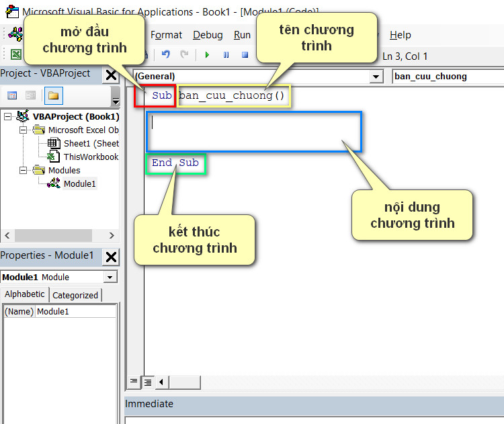Click the View Code icon in Project panel
Image resolution: width=504 pixels, height=424 pixels.
click(x=12, y=95)
